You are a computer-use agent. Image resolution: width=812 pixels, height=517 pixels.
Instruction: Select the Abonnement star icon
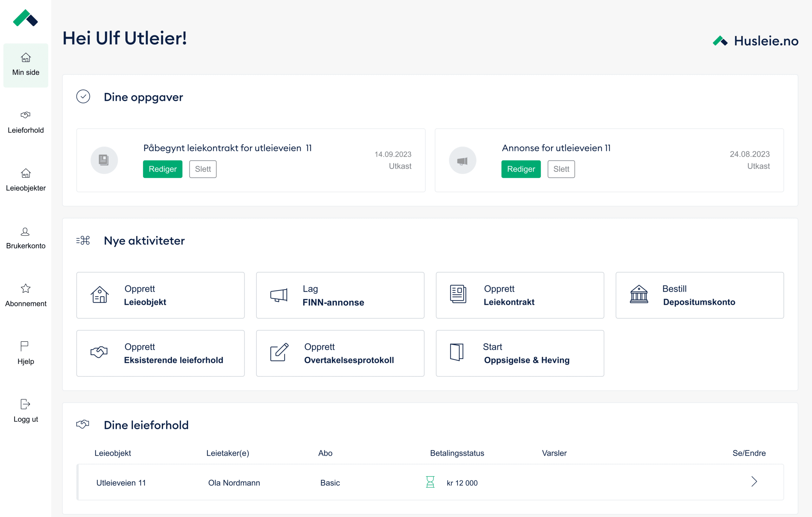[x=26, y=288]
